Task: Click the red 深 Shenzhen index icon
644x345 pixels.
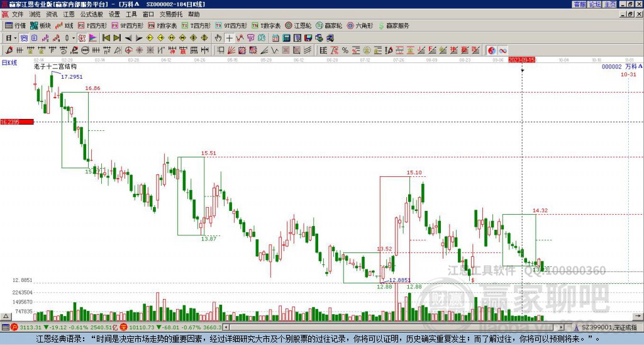Action: point(124,327)
